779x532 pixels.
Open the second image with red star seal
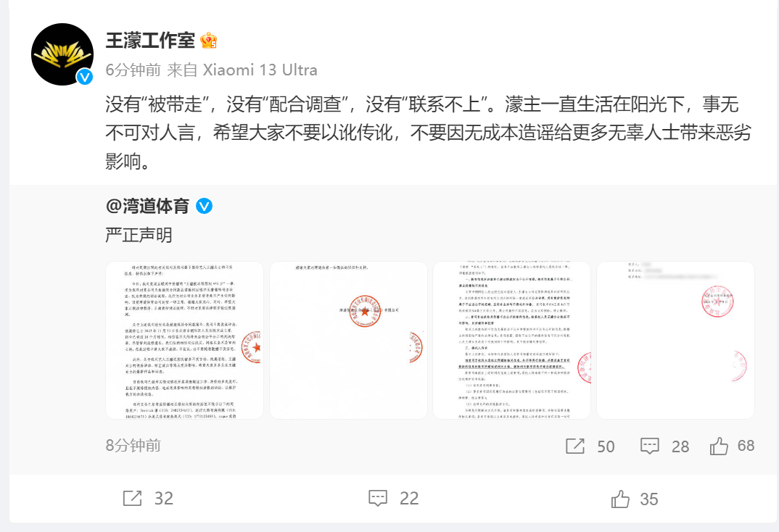348,340
